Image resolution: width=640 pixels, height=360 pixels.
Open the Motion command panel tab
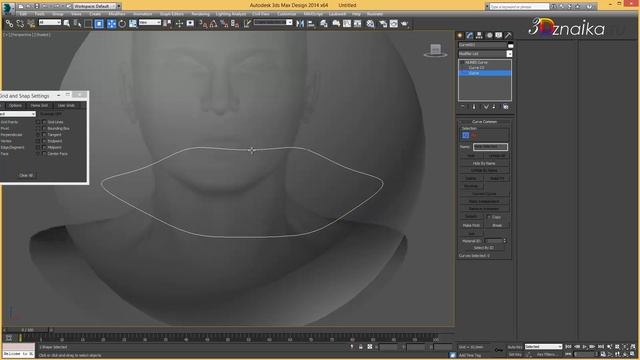coord(489,36)
